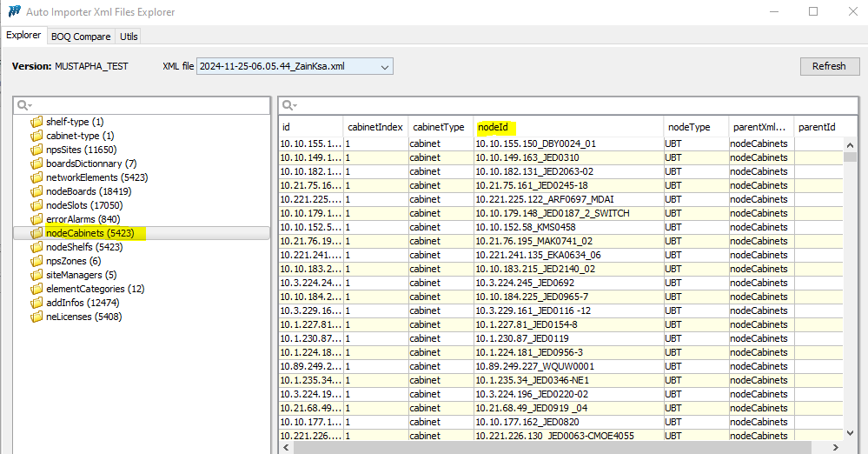Click the search magnifier icon above the table
Viewport: 868px width, 454px height.
(289, 105)
